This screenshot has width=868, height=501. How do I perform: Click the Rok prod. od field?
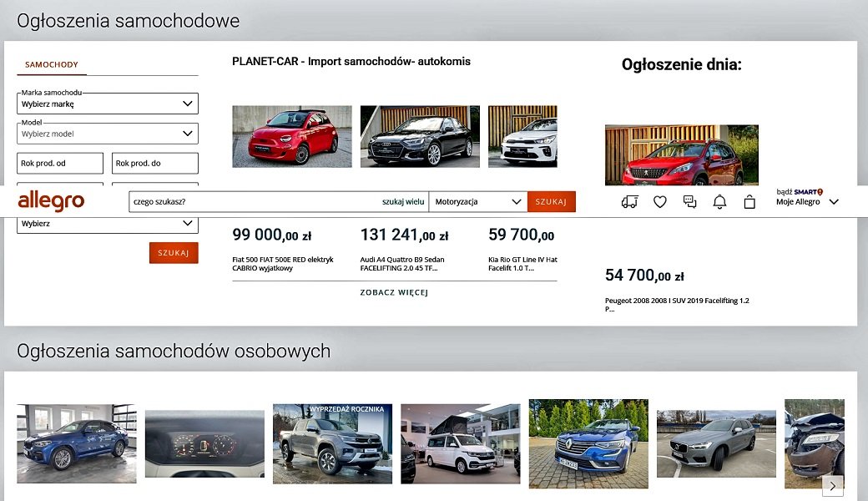60,164
